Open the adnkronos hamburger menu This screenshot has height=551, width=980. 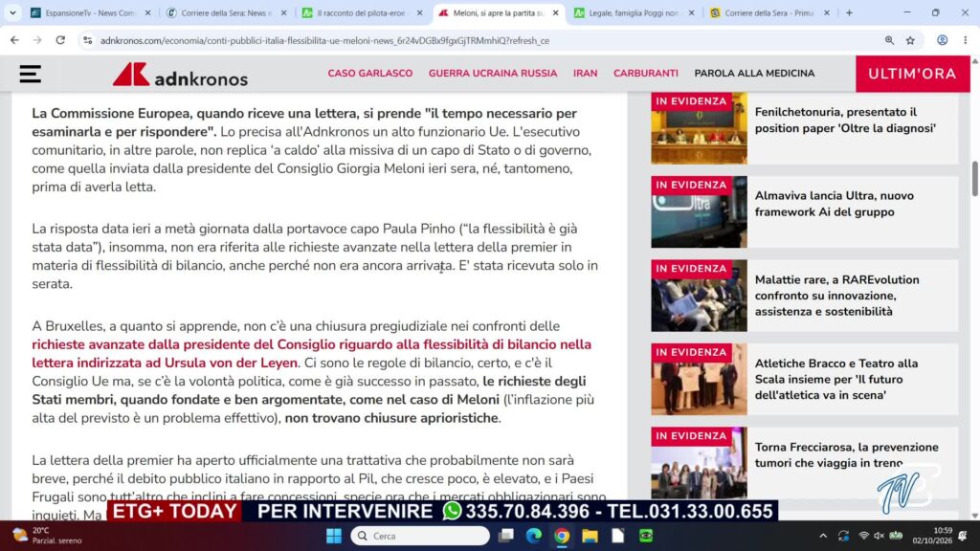tap(30, 74)
